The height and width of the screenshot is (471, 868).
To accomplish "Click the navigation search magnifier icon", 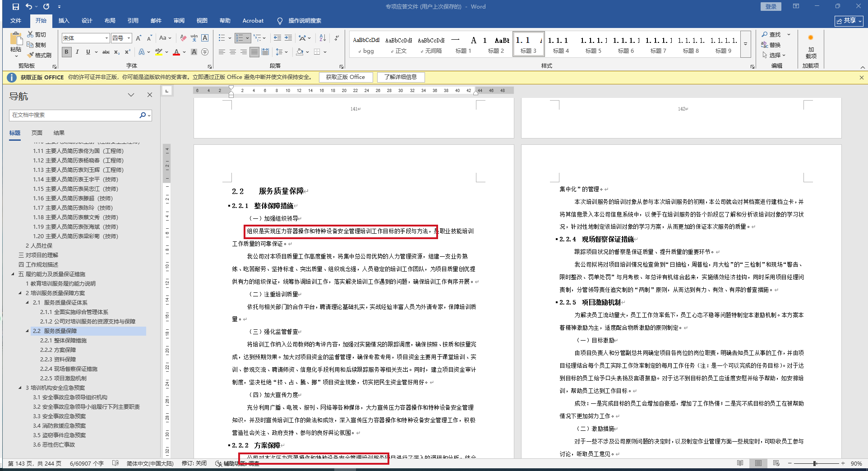I will [143, 115].
